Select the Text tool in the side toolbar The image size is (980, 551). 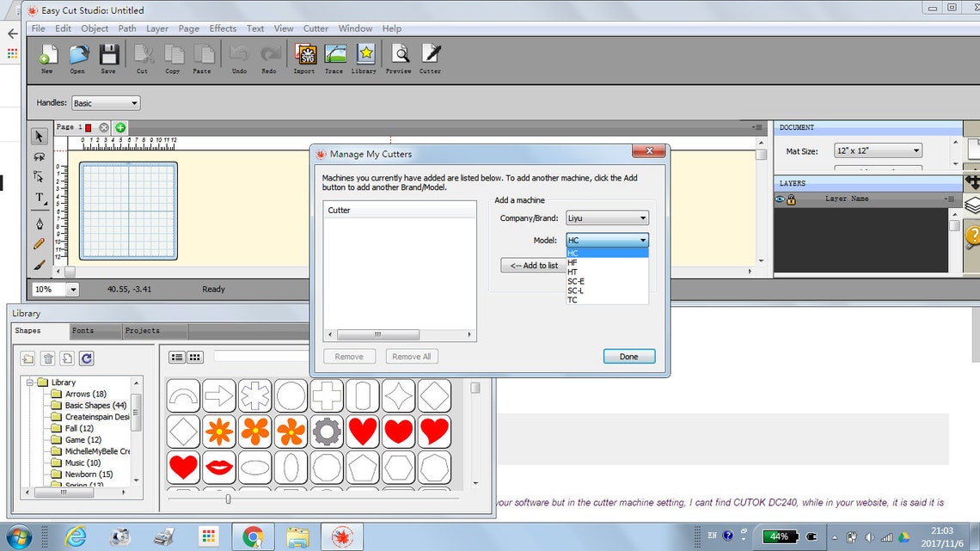[39, 199]
